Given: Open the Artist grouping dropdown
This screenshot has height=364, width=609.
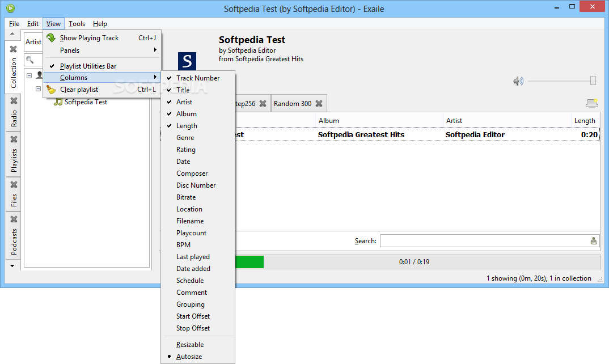Looking at the screenshot, I should (33, 41).
